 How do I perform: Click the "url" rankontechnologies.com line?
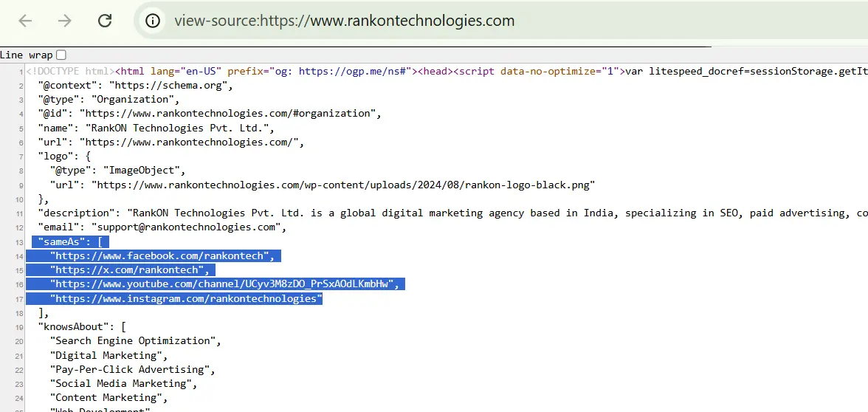tap(171, 143)
